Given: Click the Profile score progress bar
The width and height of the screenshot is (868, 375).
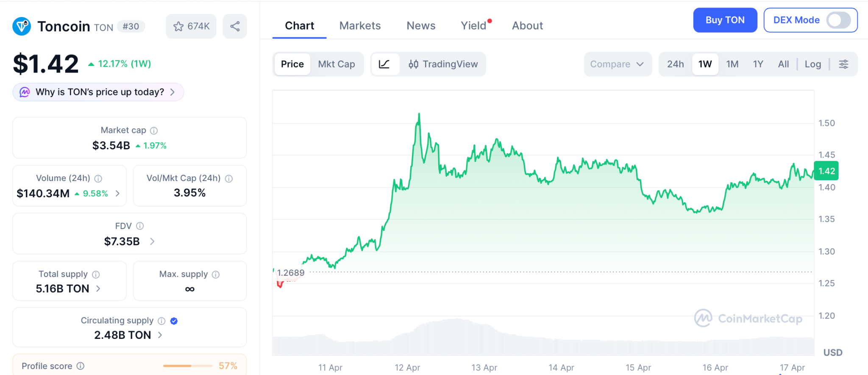Looking at the screenshot, I should 187,366.
